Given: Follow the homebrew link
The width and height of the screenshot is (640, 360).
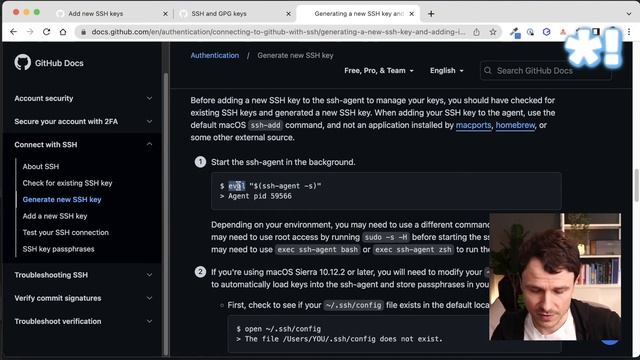Looking at the screenshot, I should point(515,125).
